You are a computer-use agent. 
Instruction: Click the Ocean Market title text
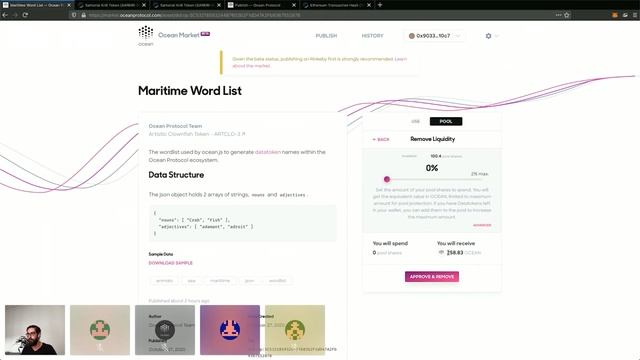tap(179, 36)
